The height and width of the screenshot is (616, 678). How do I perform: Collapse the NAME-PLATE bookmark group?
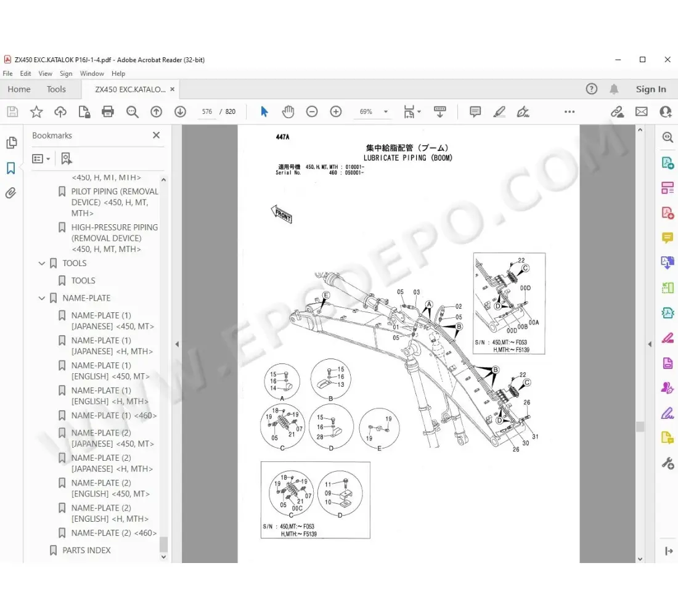[42, 298]
